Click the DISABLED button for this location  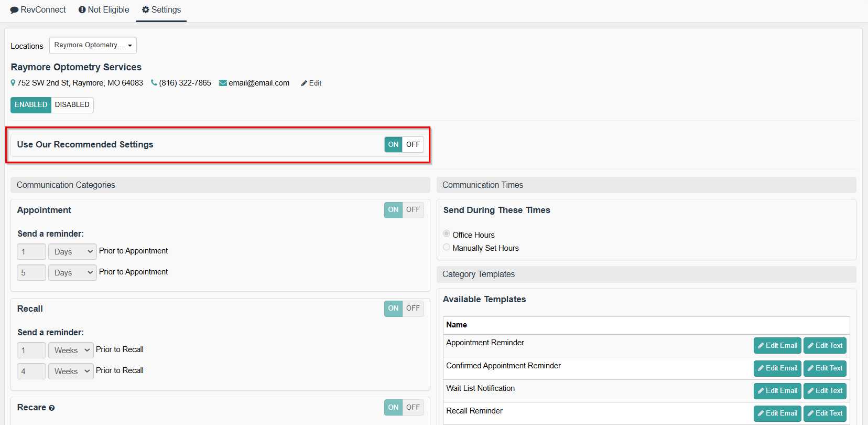point(72,105)
